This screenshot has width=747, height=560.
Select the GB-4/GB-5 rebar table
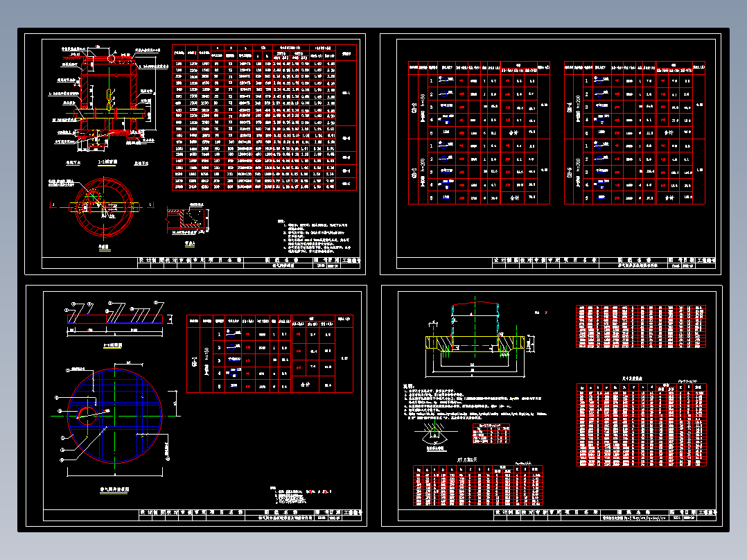(635, 133)
